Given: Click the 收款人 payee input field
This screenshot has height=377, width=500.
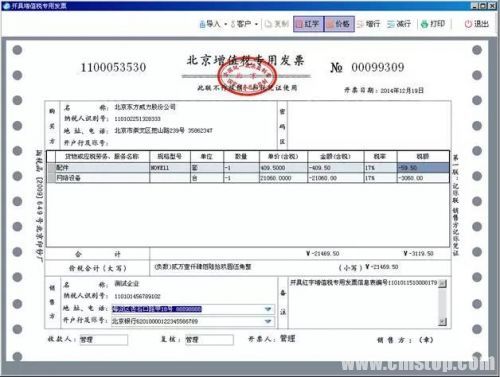Looking at the screenshot, I should [x=104, y=340].
